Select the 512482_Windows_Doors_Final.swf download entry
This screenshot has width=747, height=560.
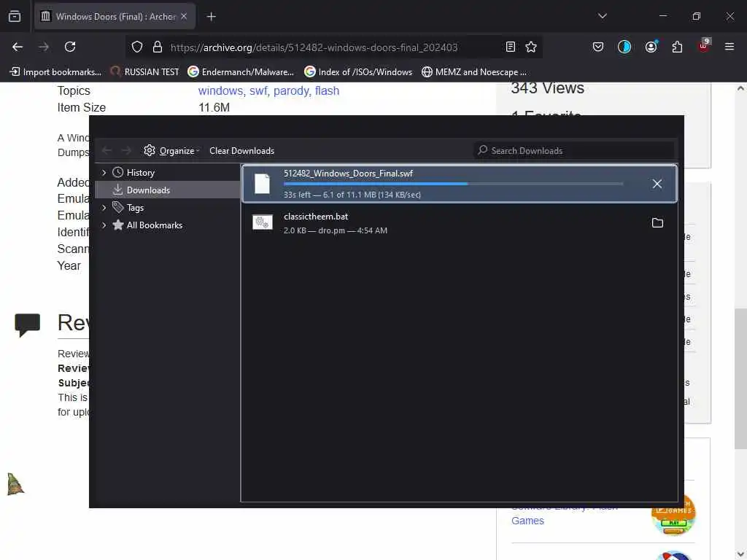pyautogui.click(x=460, y=184)
